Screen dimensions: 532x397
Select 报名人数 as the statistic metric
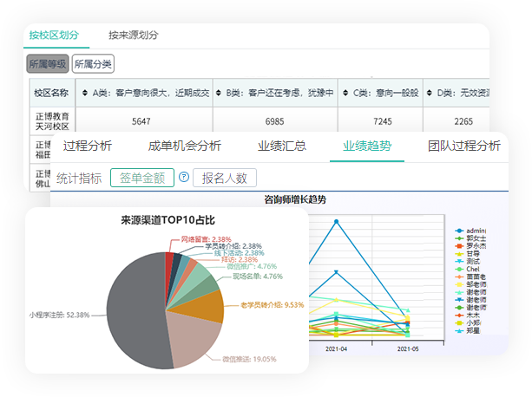[x=224, y=178]
